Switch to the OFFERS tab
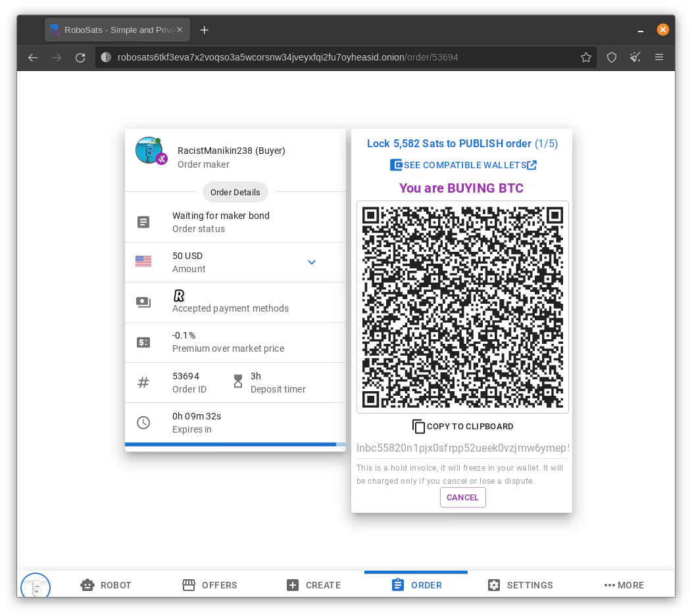 point(210,585)
